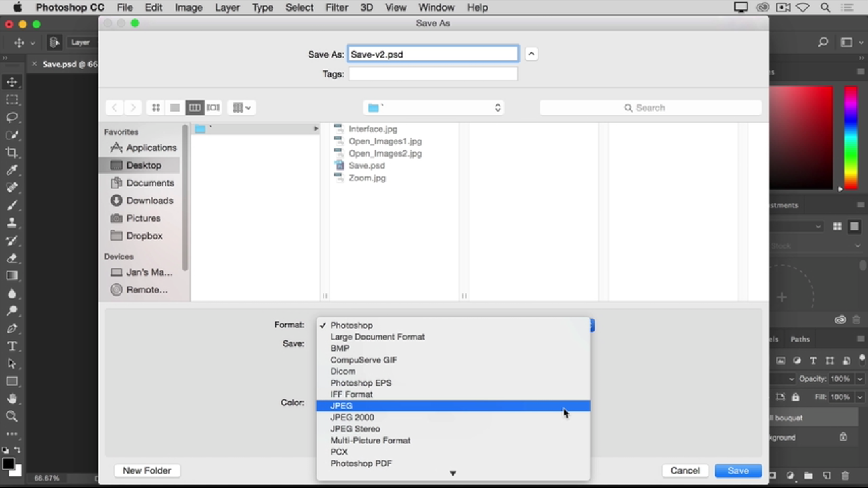Screen dimensions: 868x488
Task: Open the item arrangement dropdown
Action: point(241,108)
